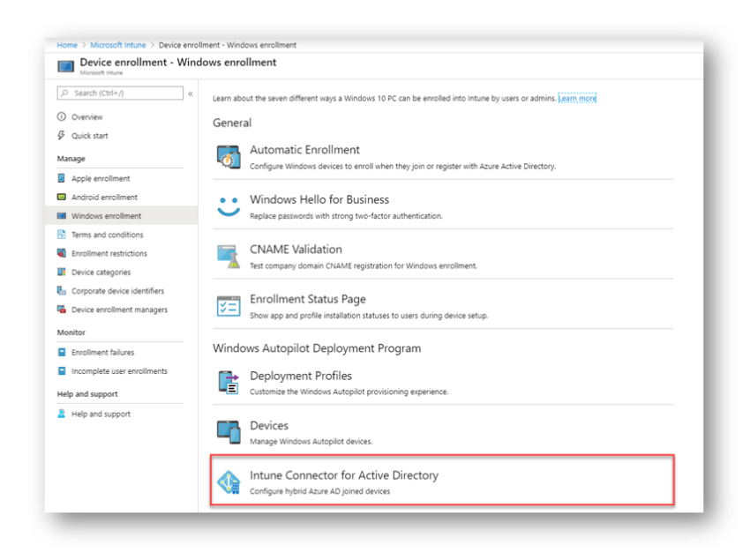Click the Intune Connector diamond icon
The height and width of the screenshot is (560, 750).
[229, 482]
